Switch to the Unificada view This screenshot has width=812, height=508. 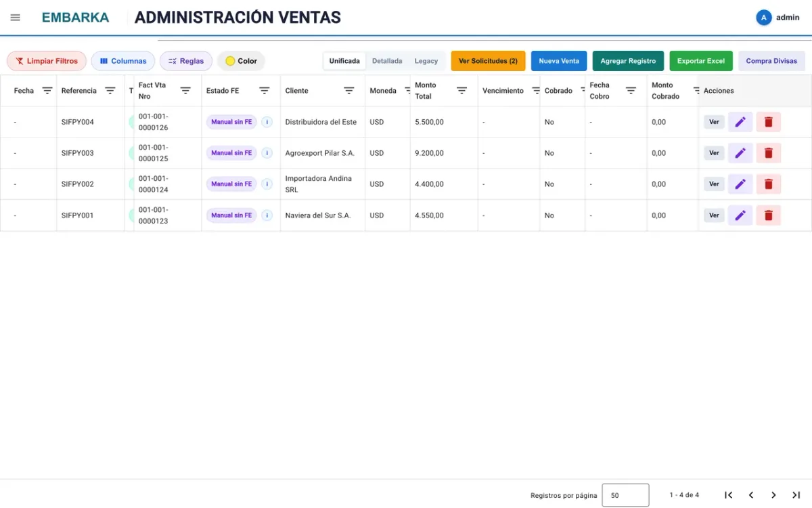point(344,61)
